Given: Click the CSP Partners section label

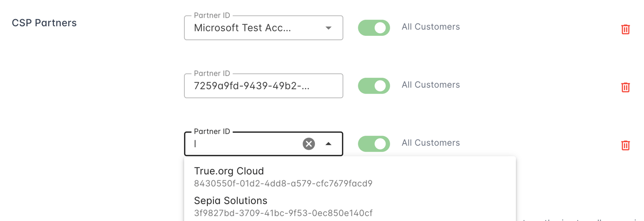Looking at the screenshot, I should 44,23.
